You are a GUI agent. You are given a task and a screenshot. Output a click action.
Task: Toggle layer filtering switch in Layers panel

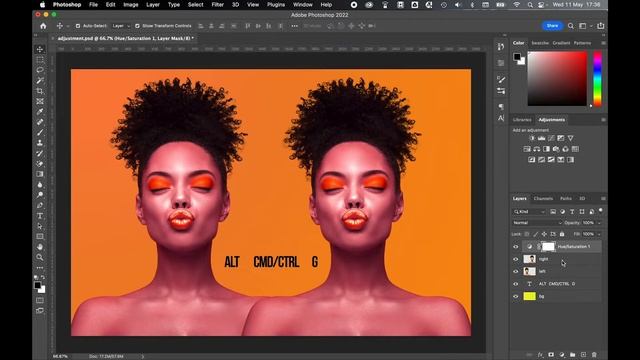tap(600, 210)
